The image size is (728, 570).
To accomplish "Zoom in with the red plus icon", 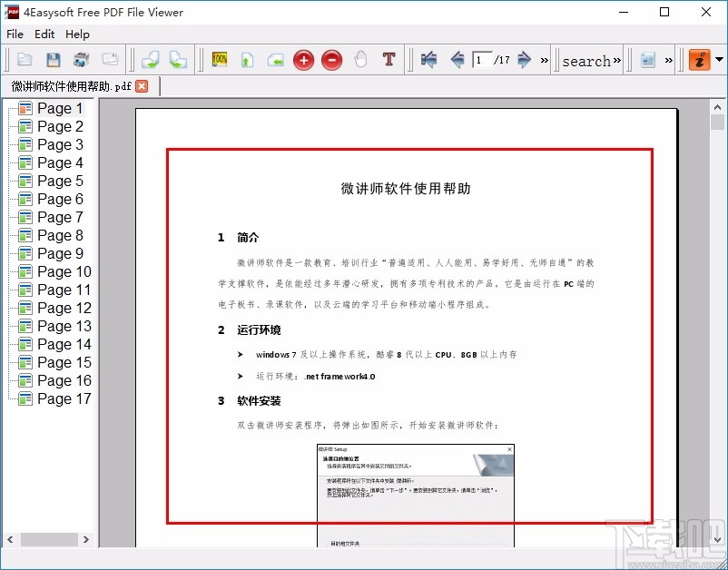I will (303, 60).
